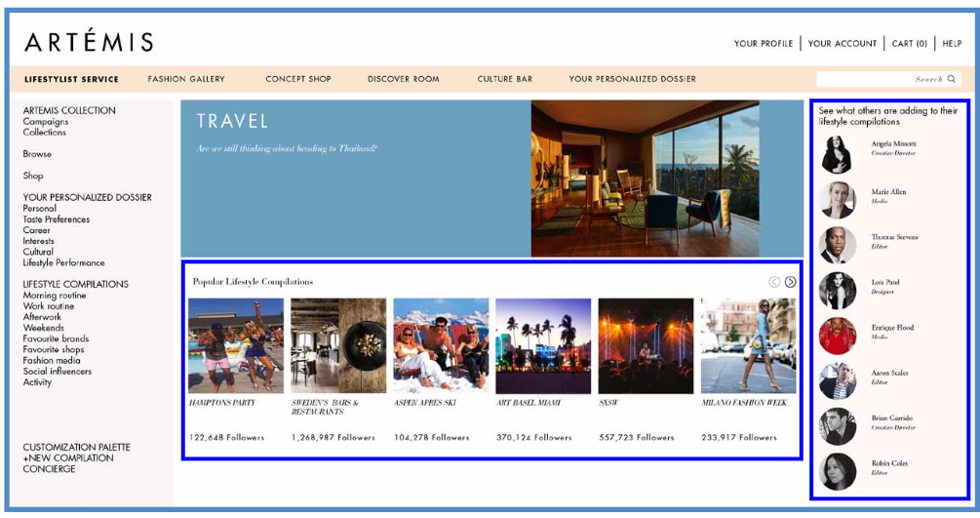Open Customization Palette
Image resolution: width=980 pixels, height=518 pixels.
tap(76, 448)
